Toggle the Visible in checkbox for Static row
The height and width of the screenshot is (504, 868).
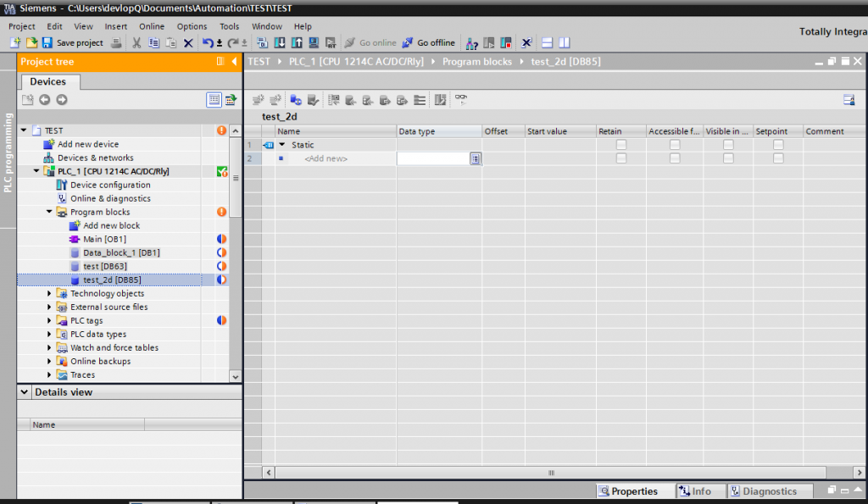[728, 144]
